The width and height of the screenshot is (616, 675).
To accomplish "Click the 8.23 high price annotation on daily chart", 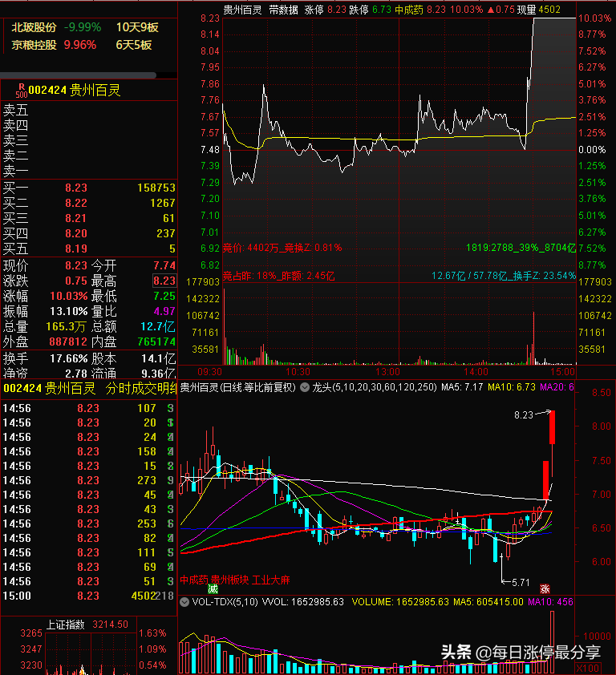I will click(x=524, y=415).
